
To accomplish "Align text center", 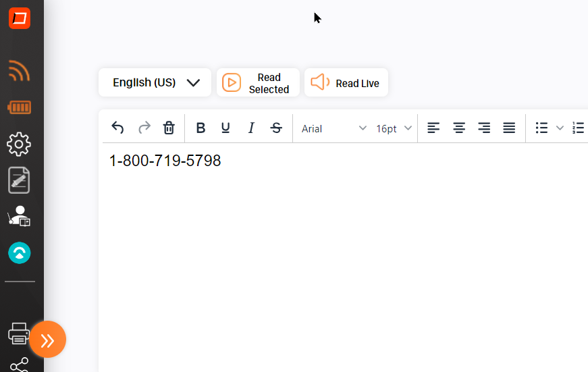I will point(459,128).
